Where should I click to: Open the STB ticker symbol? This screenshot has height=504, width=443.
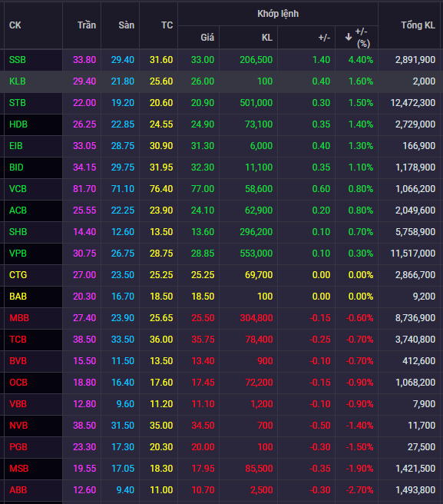[18, 103]
